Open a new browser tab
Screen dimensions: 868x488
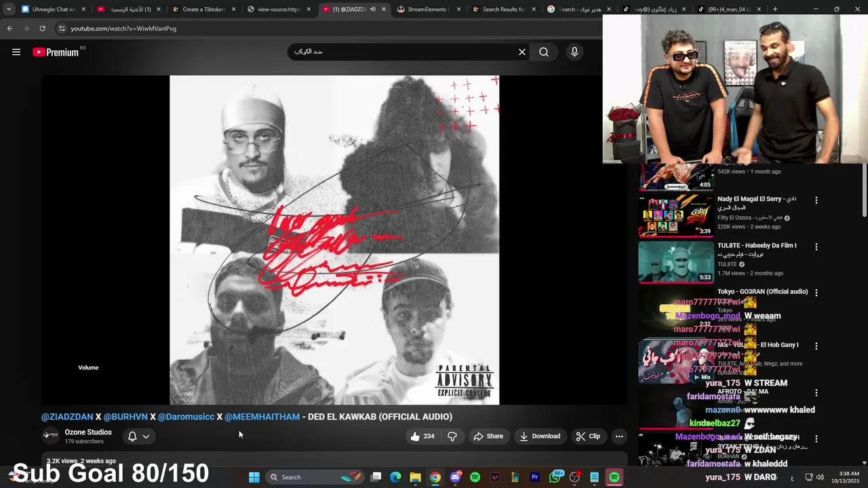[774, 9]
